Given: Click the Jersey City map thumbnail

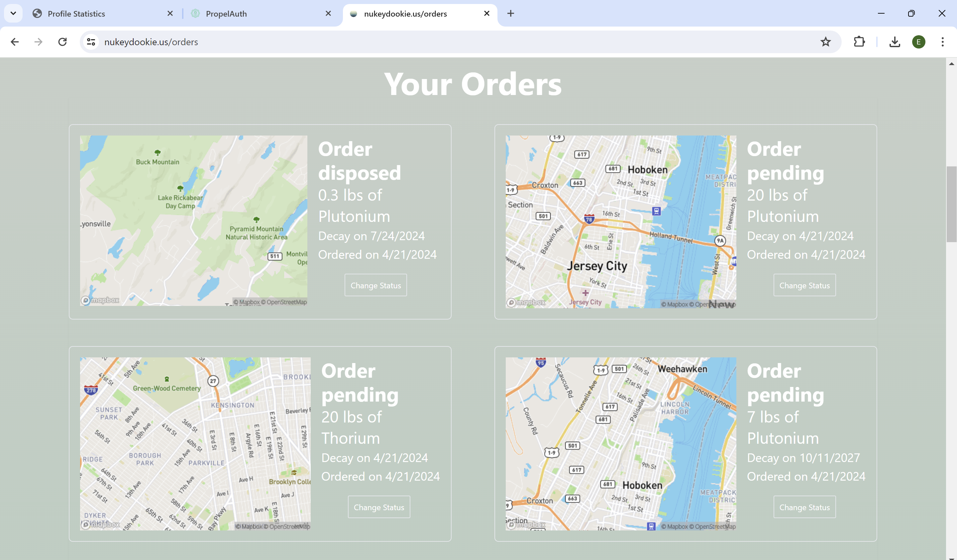Looking at the screenshot, I should pos(620,222).
